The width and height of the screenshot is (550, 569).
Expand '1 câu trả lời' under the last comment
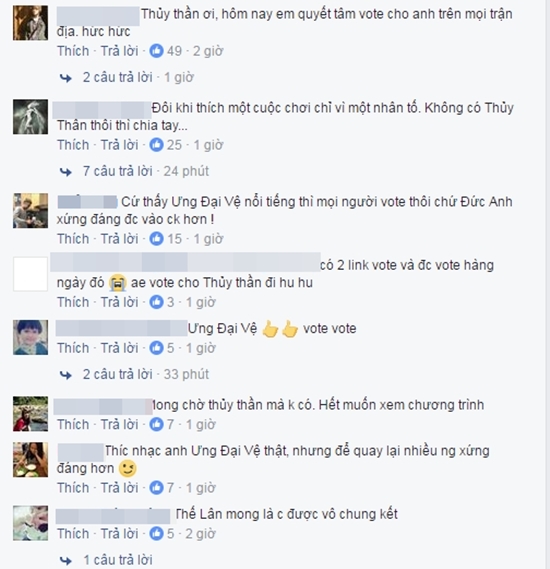[x=118, y=560]
